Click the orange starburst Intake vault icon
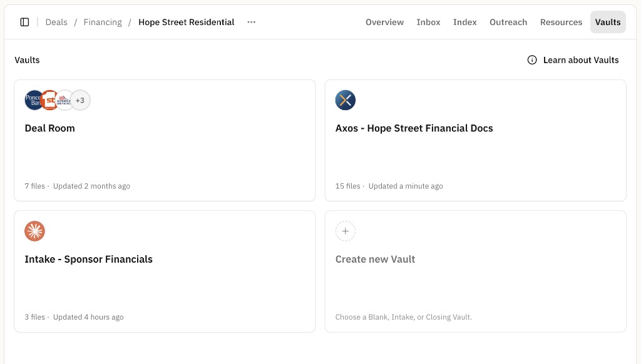The image size is (641, 364). click(x=35, y=231)
